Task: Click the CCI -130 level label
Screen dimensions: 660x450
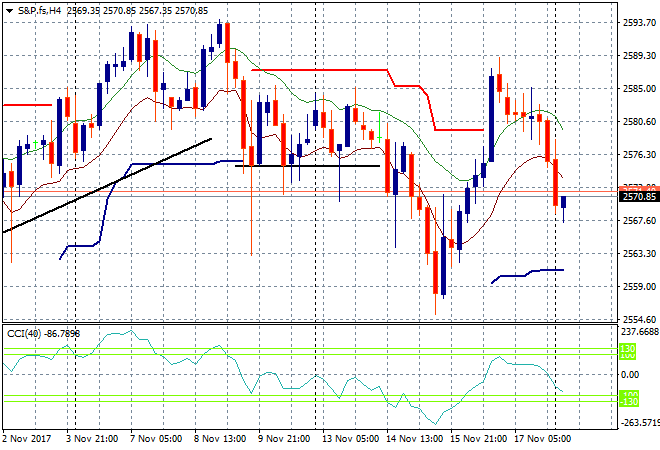Action: (x=629, y=402)
